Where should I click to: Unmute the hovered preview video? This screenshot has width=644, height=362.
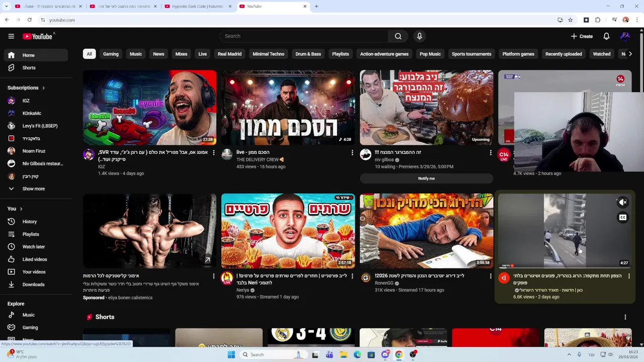(623, 202)
